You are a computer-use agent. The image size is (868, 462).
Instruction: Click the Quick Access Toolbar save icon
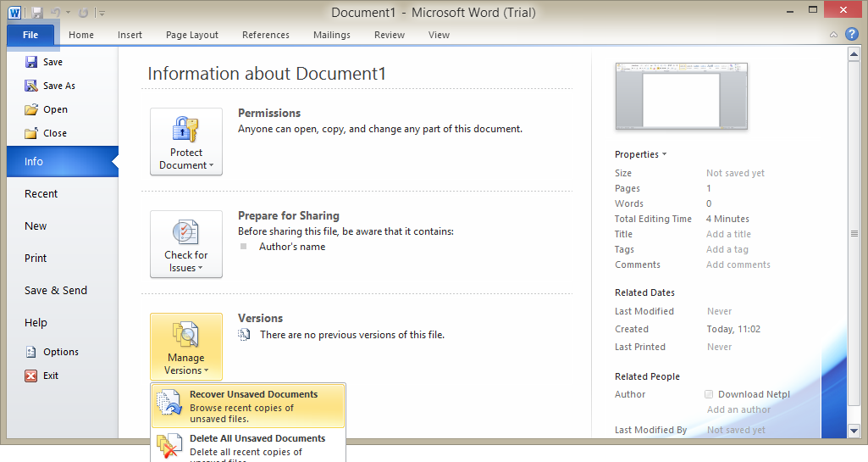coord(38,13)
